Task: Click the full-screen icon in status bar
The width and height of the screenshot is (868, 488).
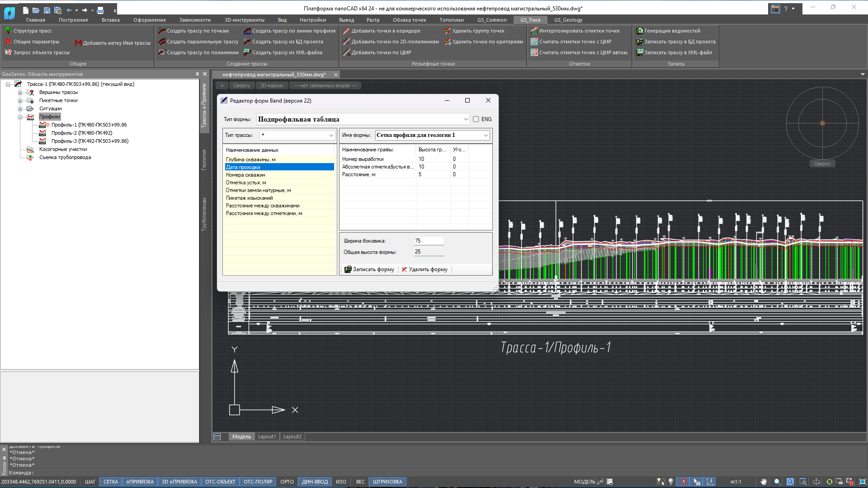Action: click(863, 482)
